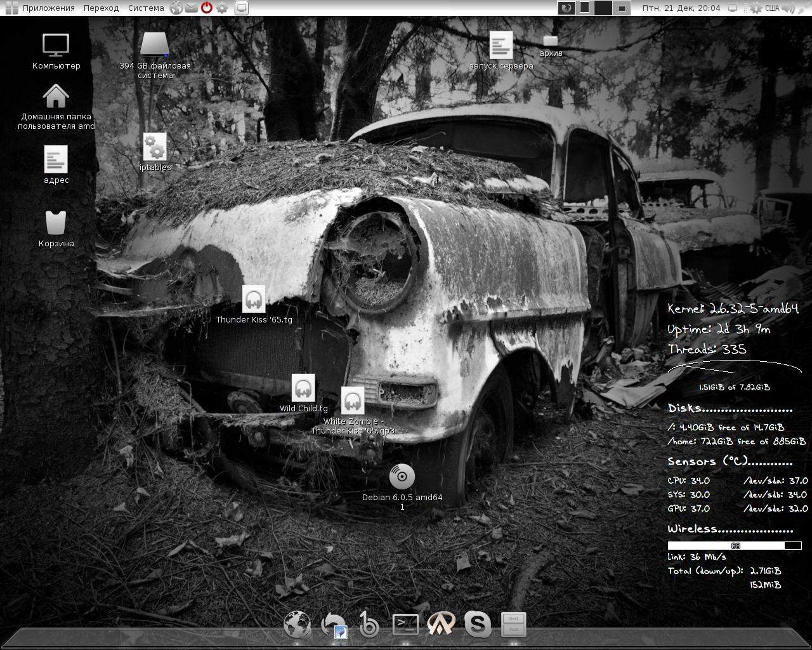The height and width of the screenshot is (650, 812).
Task: Click the Banshee player dock icon
Action: [369, 625]
